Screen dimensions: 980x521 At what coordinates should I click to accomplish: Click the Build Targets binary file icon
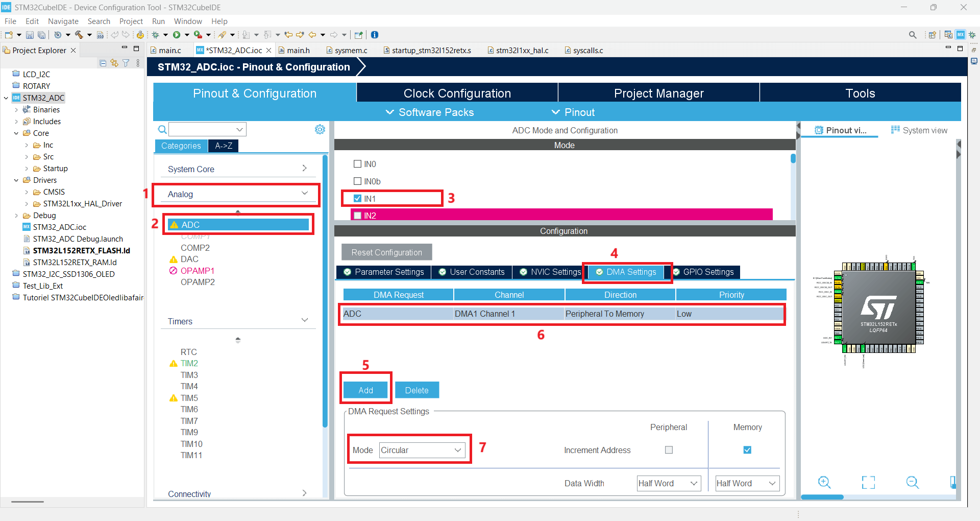(x=100, y=35)
